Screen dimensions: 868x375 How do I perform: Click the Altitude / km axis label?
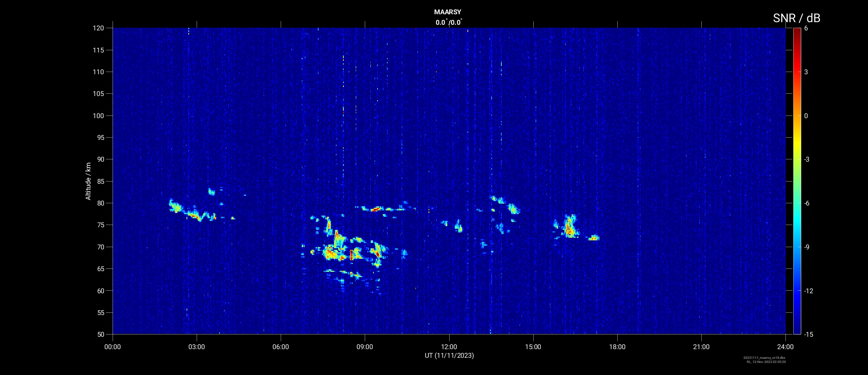pos(88,181)
